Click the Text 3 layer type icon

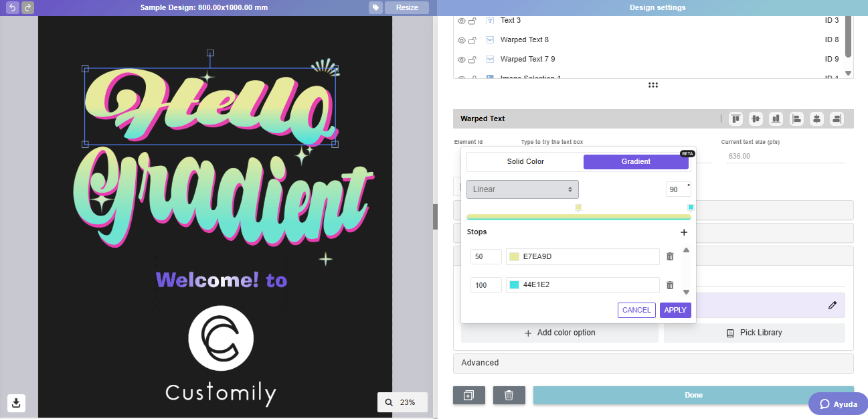(491, 21)
